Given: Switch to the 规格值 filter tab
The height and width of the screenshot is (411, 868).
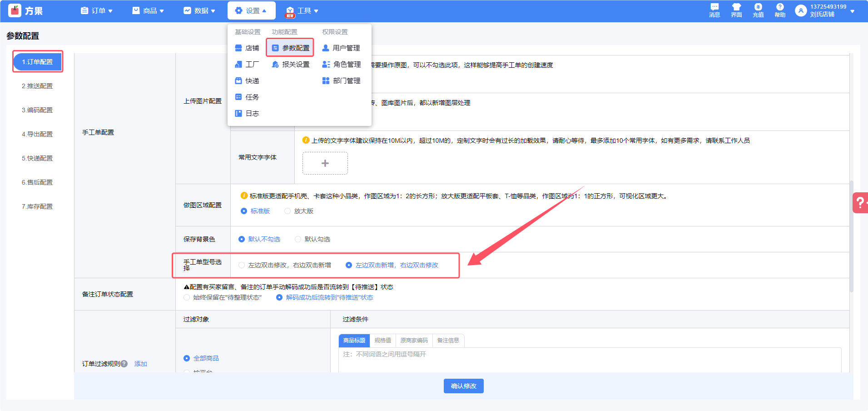Looking at the screenshot, I should [382, 341].
